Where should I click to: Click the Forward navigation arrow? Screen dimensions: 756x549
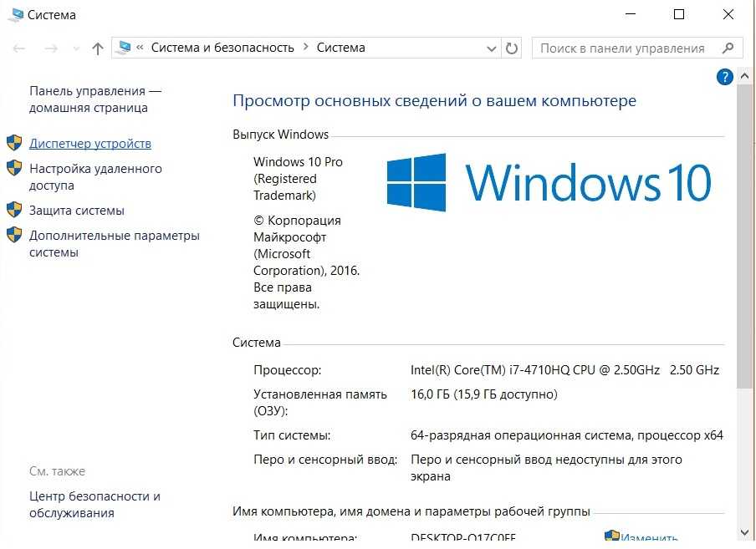[x=50, y=48]
